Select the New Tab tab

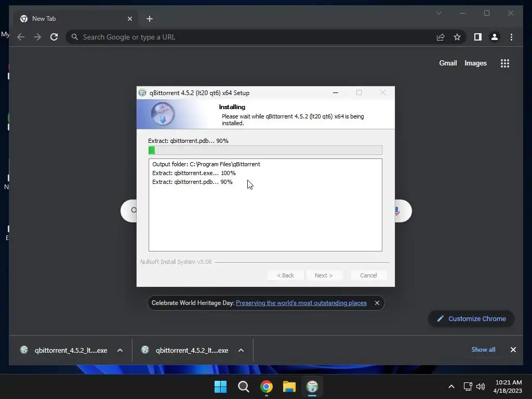pos(76,19)
